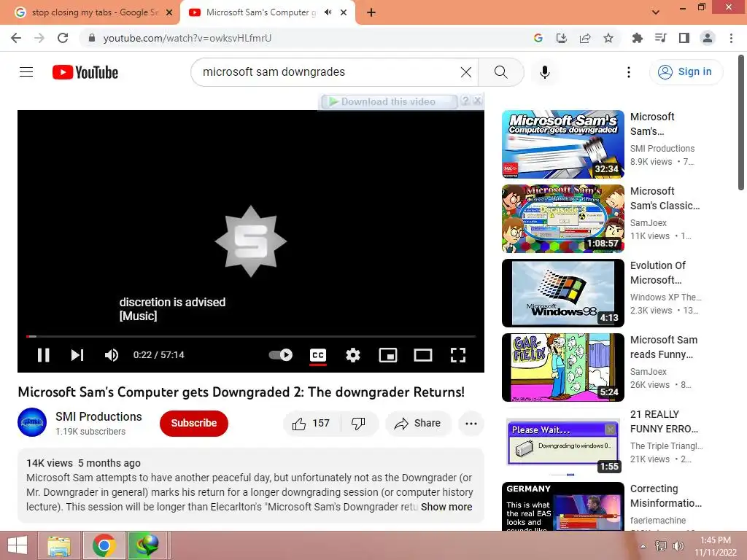Click Google icon in address bar
Viewport: 747px width, 560px height.
click(x=538, y=38)
